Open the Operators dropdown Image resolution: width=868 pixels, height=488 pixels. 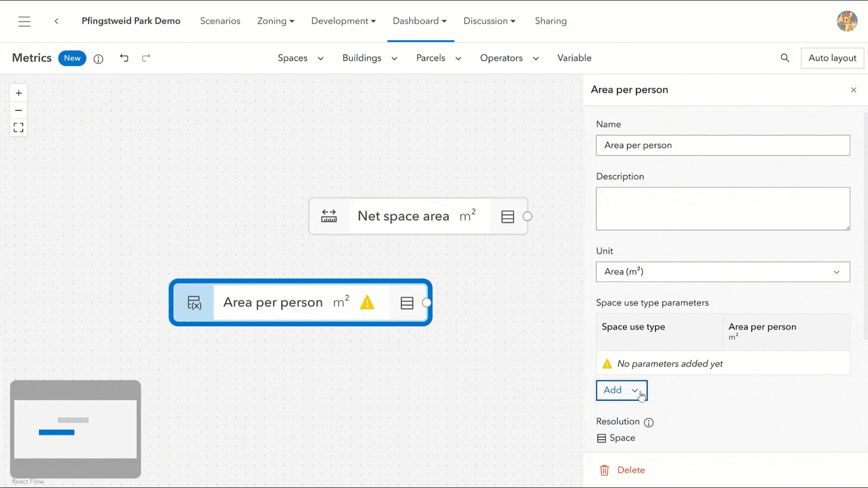click(x=509, y=58)
